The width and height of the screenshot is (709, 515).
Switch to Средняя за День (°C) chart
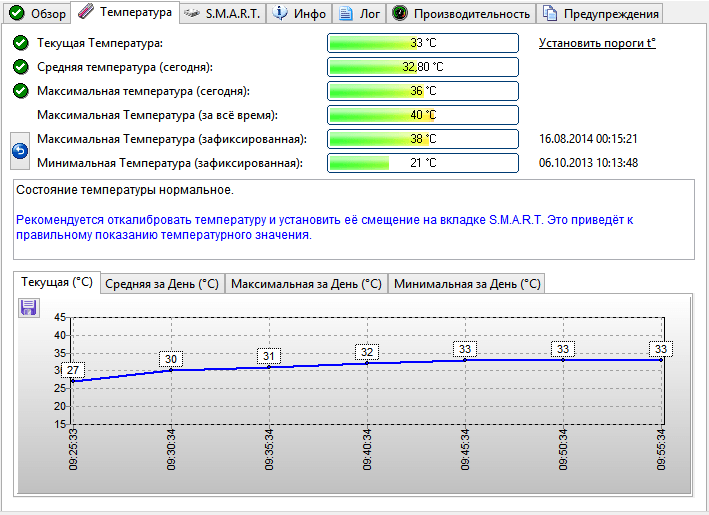(162, 284)
